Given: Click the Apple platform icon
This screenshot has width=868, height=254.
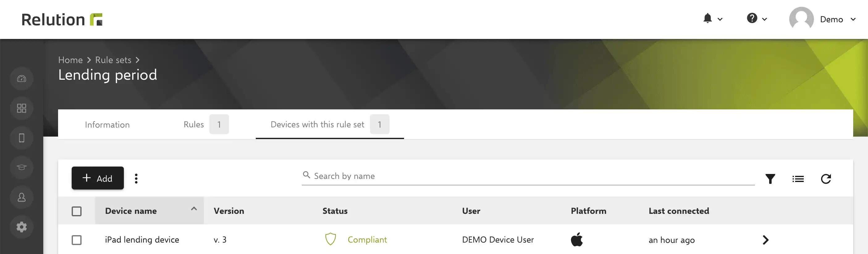Looking at the screenshot, I should click(x=577, y=239).
